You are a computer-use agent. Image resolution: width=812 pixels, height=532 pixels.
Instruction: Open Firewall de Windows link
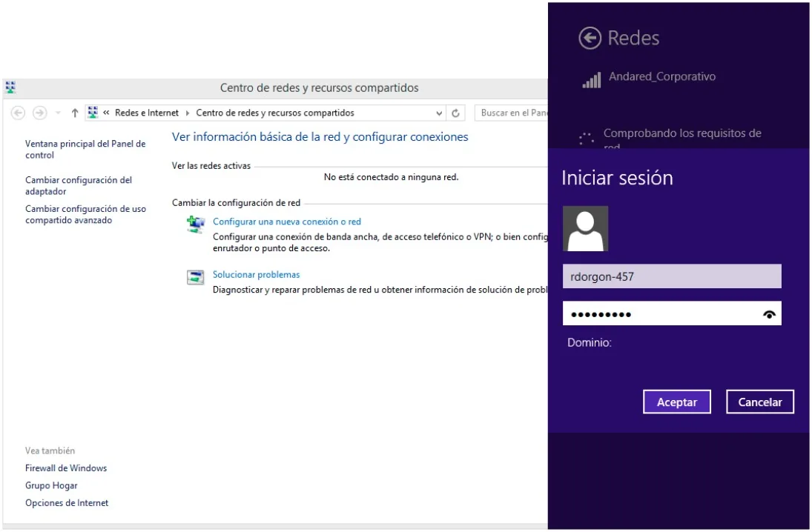tap(66, 468)
